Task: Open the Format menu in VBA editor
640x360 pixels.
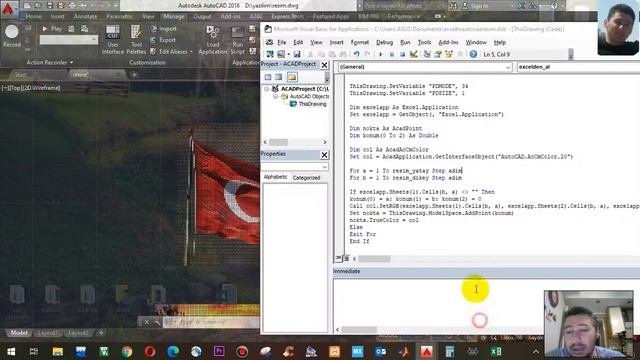Action: click(360, 42)
